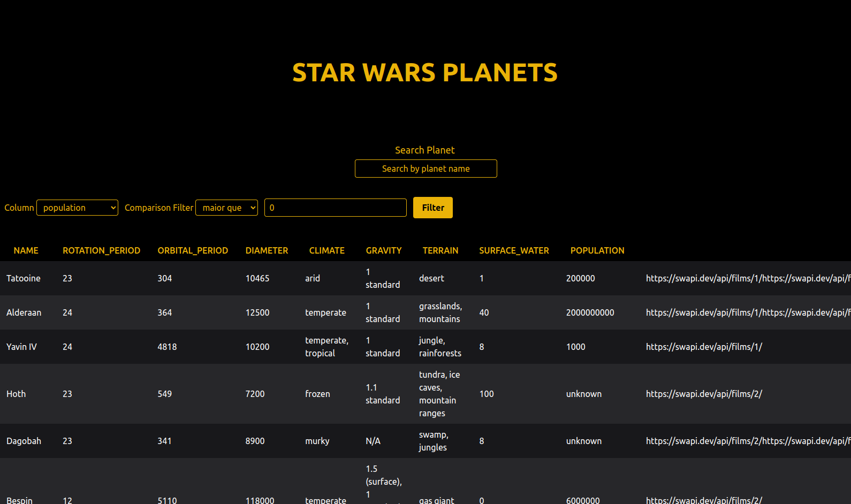The image size is (851, 504).
Task: Click Hoth's orbital period 549
Action: pyautogui.click(x=165, y=394)
